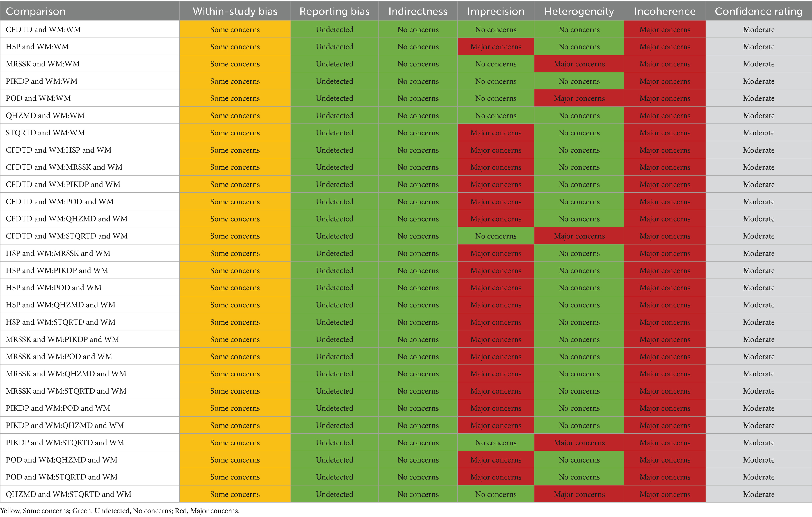The height and width of the screenshot is (517, 812).
Task: Select 'QHZMD and WM:STQRTD and WM' row label
Action: (x=69, y=495)
